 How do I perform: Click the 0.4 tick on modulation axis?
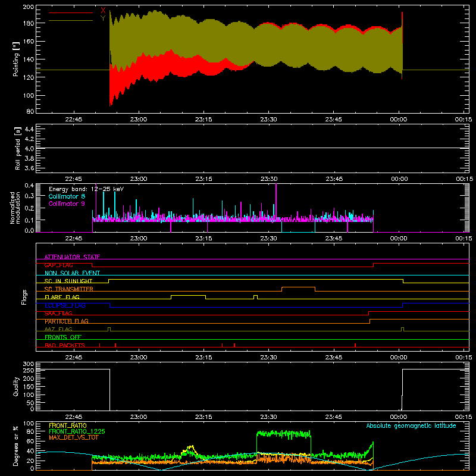[29, 185]
